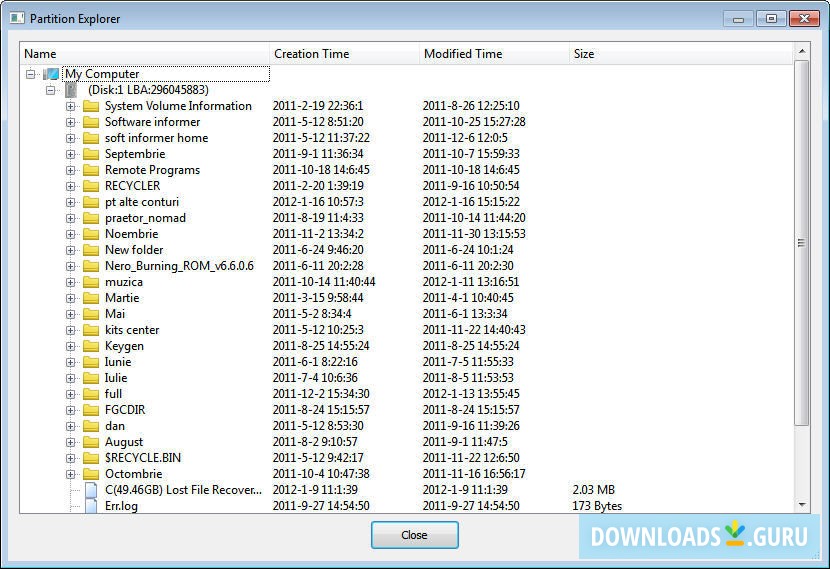Maximize the Partition Explorer window
Image resolution: width=830 pixels, height=569 pixels.
(x=771, y=19)
